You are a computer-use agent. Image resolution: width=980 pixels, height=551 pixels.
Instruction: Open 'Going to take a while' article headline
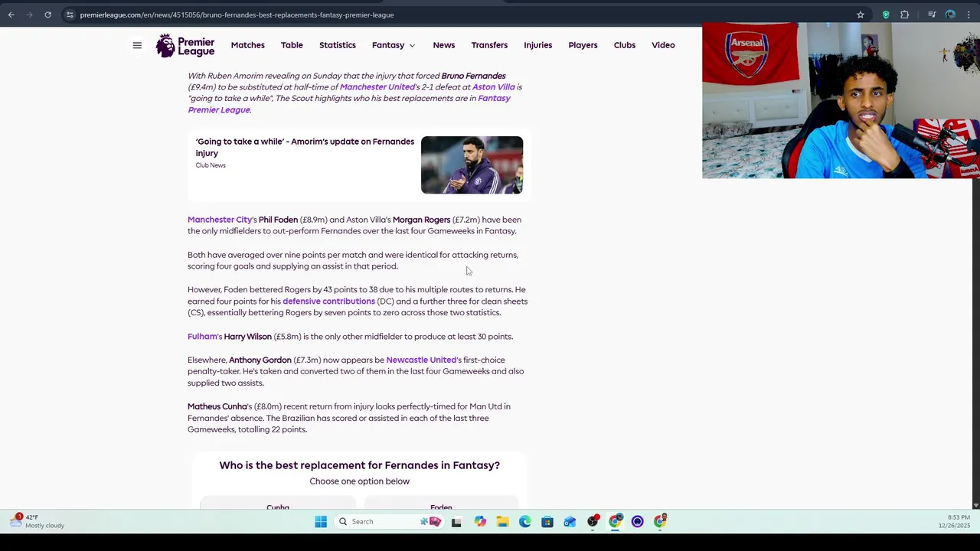[x=305, y=147]
